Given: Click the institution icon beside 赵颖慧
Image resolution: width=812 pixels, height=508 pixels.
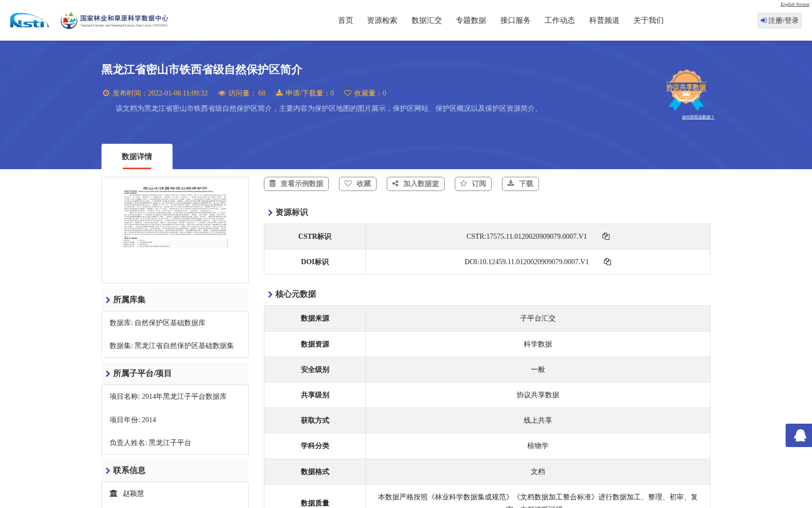Looking at the screenshot, I should (x=114, y=493).
